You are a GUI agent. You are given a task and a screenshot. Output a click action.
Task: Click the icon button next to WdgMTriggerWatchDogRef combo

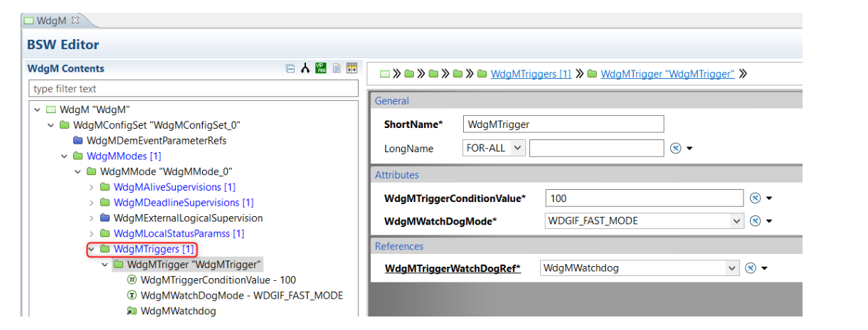(x=751, y=268)
